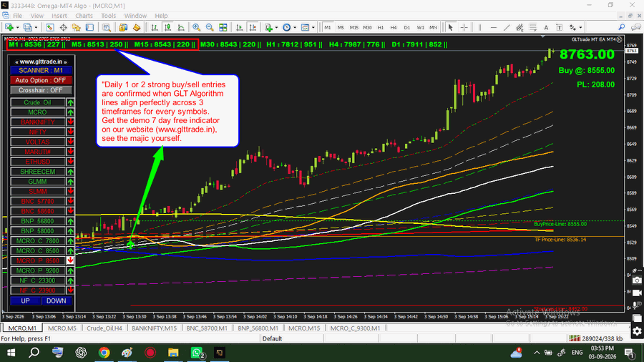Select SHREECEM symbol button
The width and height of the screenshot is (644, 362).
point(38,172)
